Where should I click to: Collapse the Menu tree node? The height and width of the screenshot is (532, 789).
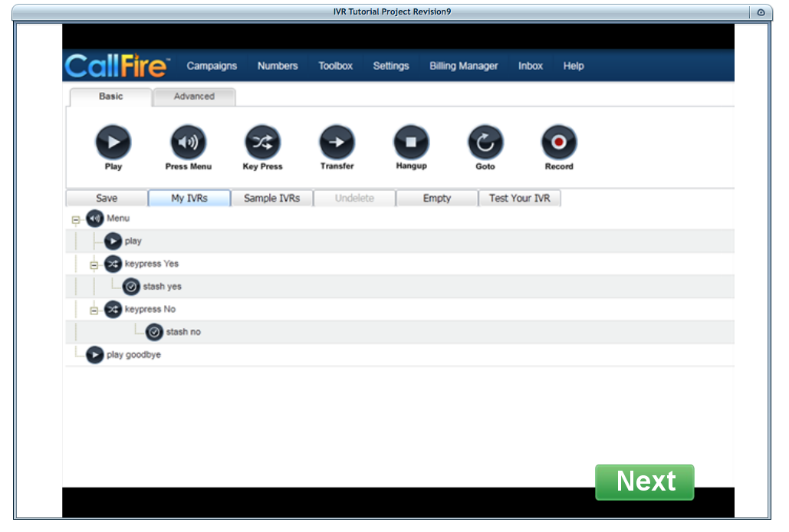coord(75,218)
